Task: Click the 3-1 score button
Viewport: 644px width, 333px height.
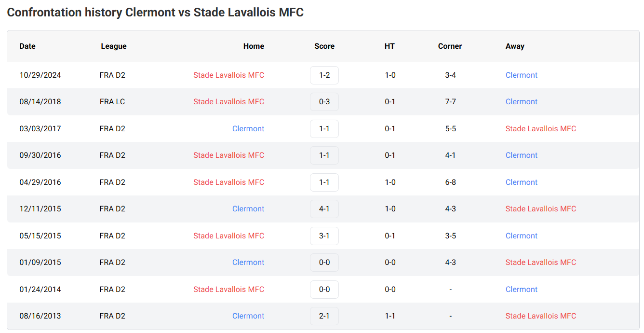Action: coord(324,236)
